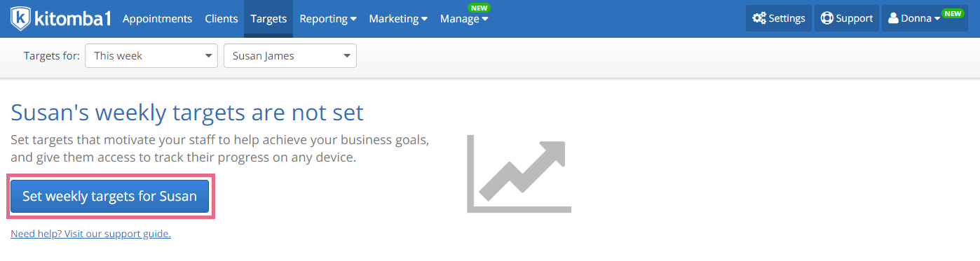Screen dimensions: 980x261
Task: Click the Kitomba shield logo icon
Action: click(x=21, y=18)
